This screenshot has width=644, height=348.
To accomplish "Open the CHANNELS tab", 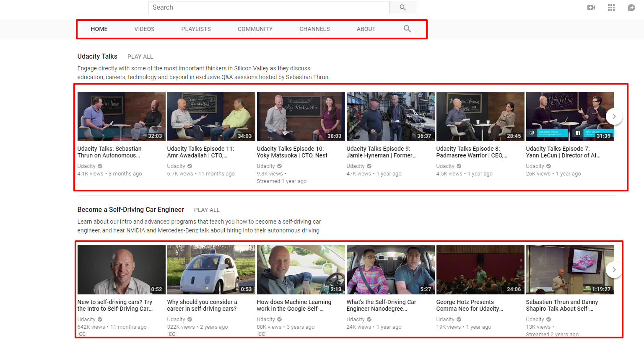I will 314,29.
